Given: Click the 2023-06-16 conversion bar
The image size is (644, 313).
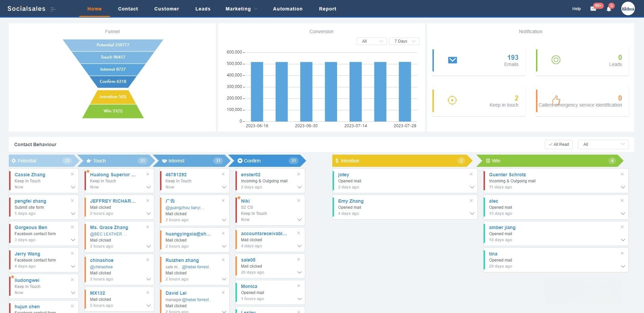Looking at the screenshot, I should (x=257, y=91).
